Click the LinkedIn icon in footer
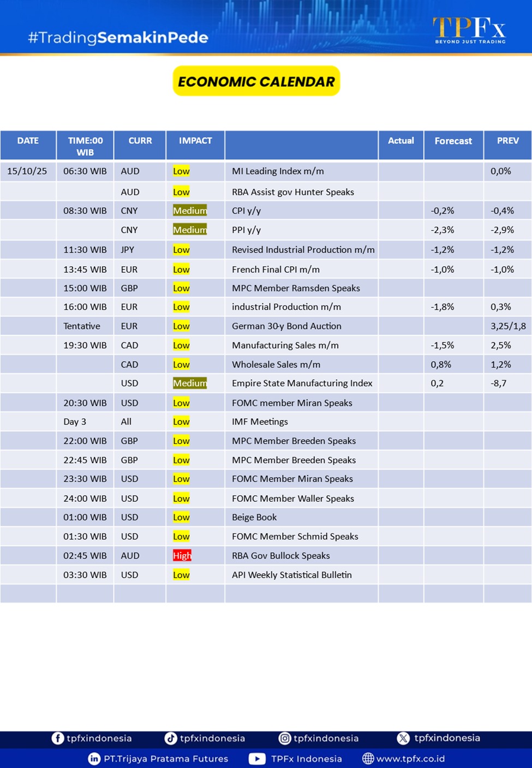The width and height of the screenshot is (532, 768). click(x=94, y=758)
